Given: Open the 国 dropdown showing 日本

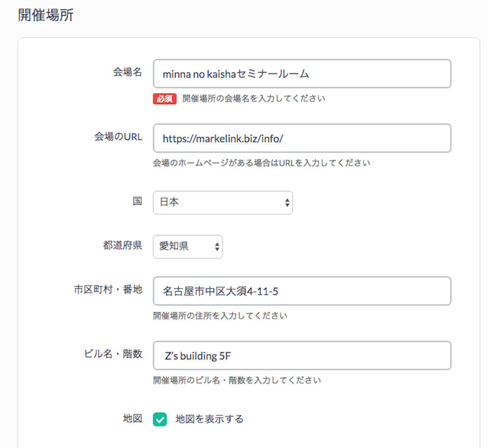Looking at the screenshot, I should (223, 203).
